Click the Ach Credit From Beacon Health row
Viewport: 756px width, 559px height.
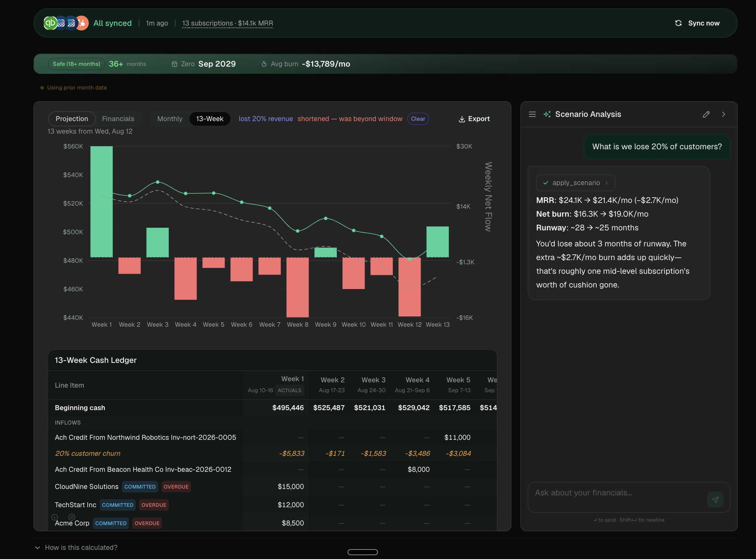click(272, 470)
